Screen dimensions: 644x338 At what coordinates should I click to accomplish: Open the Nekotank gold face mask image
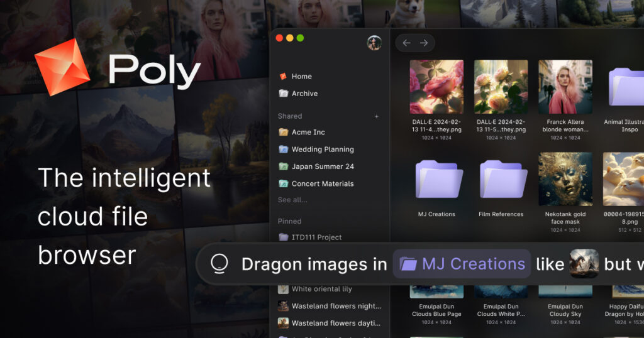coord(565,179)
